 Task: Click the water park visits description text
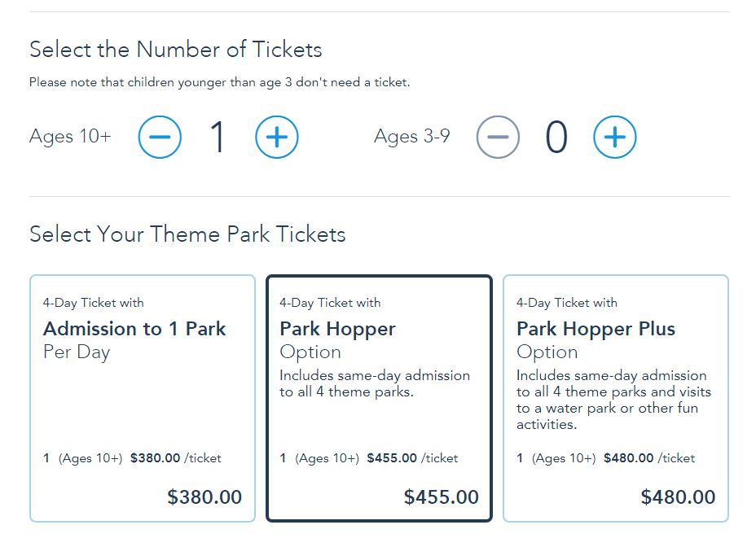pyautogui.click(x=613, y=400)
